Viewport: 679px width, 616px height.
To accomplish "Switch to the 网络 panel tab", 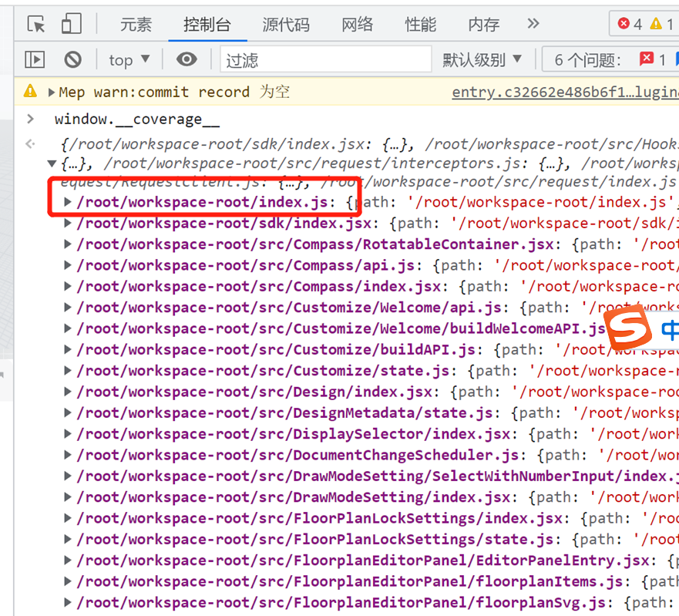I will coord(357,24).
